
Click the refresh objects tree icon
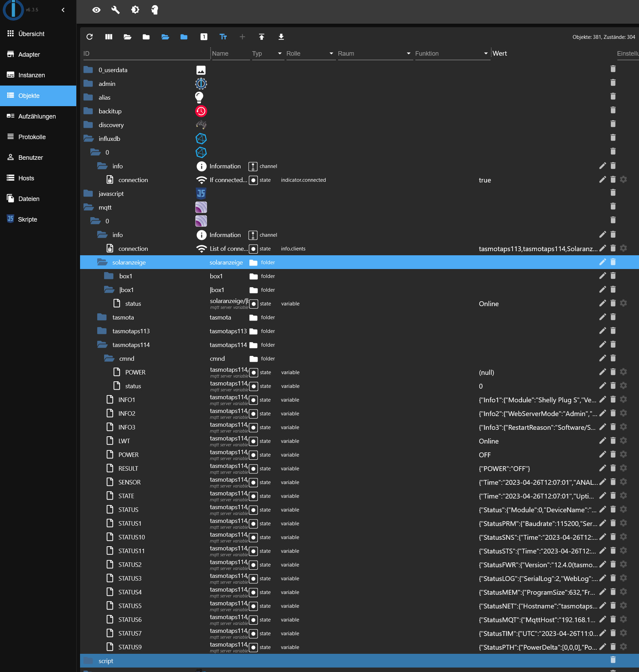[x=90, y=37]
